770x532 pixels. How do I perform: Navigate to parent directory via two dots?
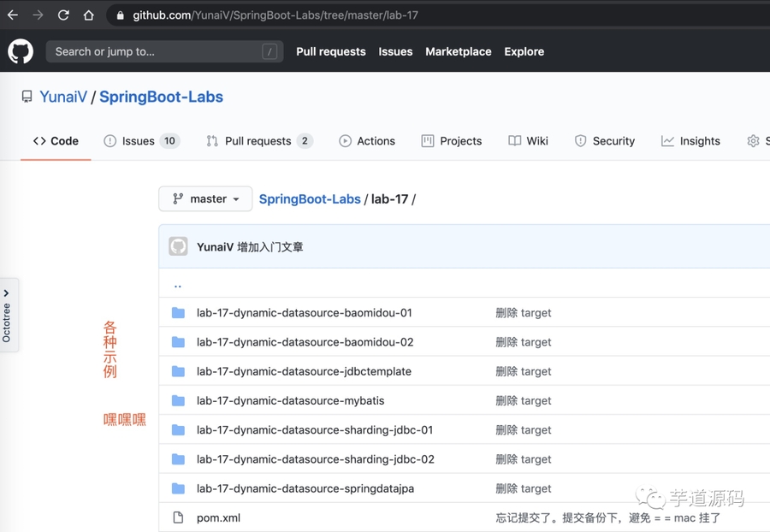[x=178, y=285]
